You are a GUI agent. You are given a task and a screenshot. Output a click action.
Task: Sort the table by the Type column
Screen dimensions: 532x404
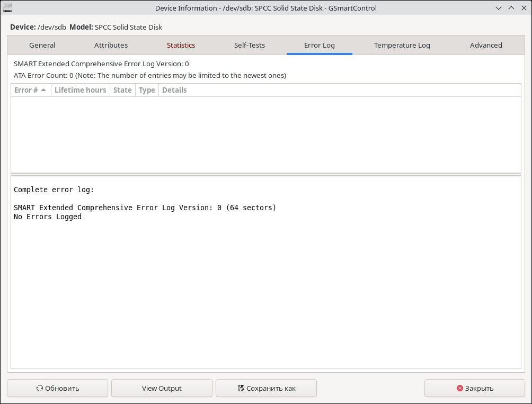147,90
